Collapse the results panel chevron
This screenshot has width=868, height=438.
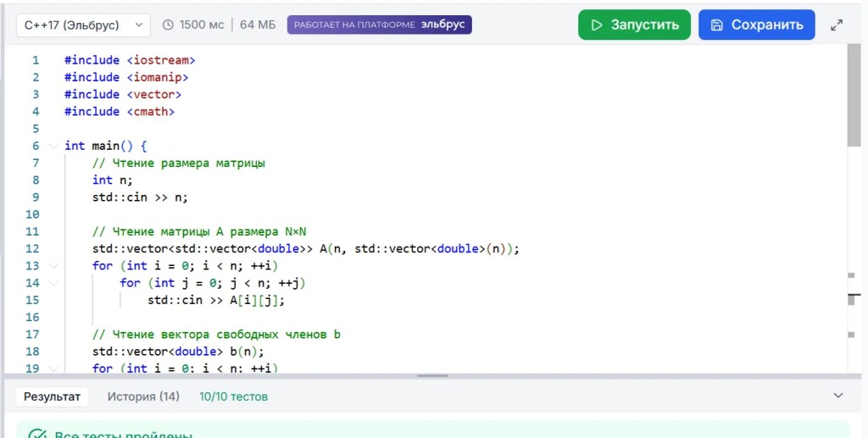pyautogui.click(x=838, y=396)
